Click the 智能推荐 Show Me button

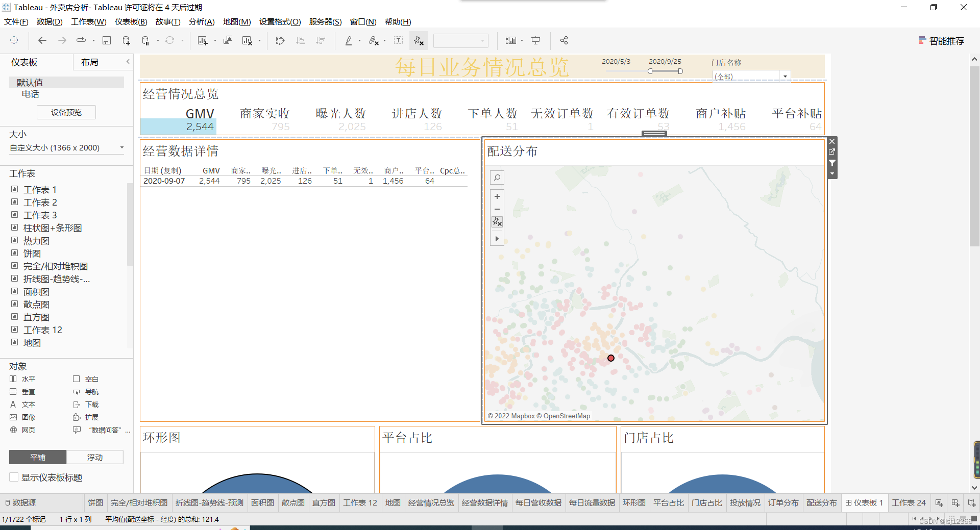[942, 41]
